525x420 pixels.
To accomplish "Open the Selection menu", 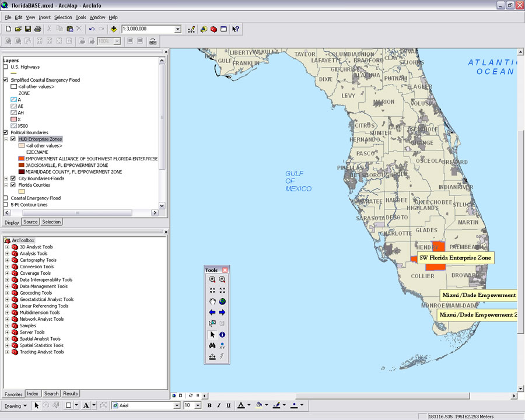I will [63, 17].
